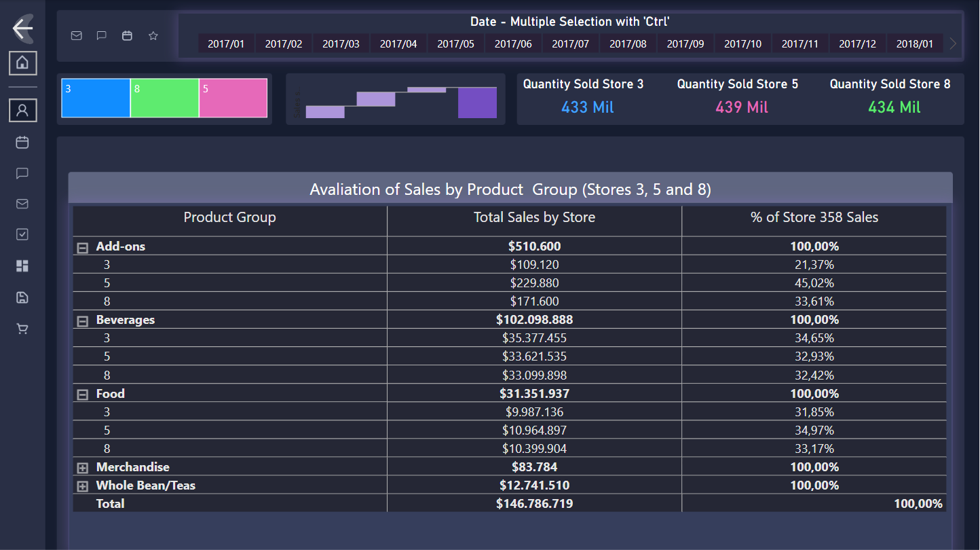Toggle the blue store 3 slicer tile

96,98
